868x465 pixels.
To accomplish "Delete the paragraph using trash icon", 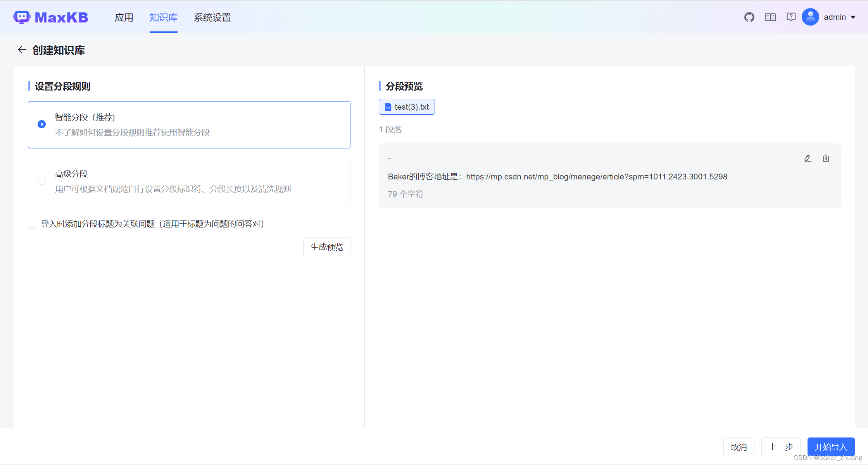I will click(826, 158).
